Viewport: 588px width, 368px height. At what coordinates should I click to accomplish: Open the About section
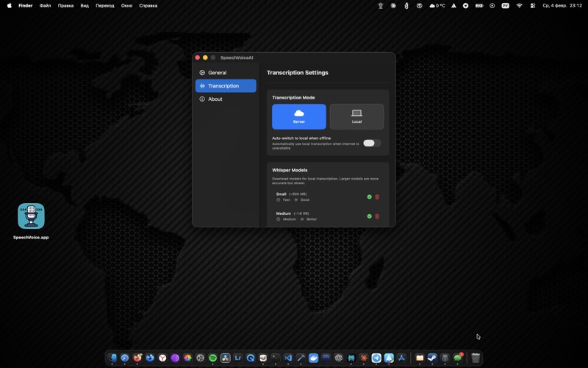226,99
